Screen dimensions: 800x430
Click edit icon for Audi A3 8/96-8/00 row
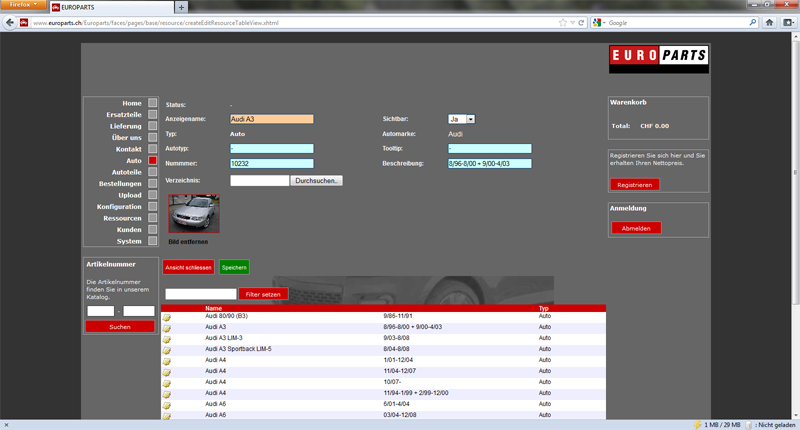click(x=166, y=328)
